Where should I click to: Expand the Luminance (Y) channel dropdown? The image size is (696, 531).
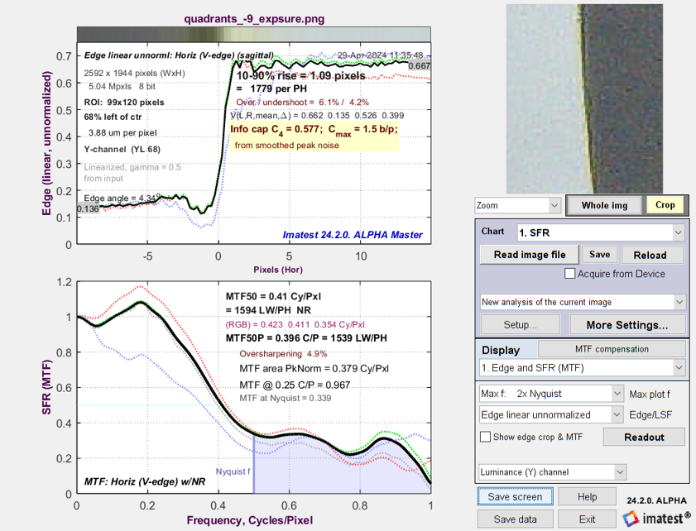click(x=551, y=470)
